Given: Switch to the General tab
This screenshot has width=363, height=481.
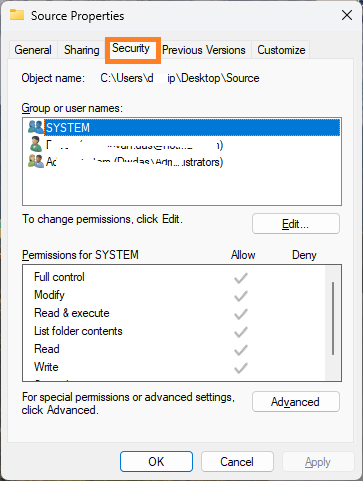Looking at the screenshot, I should [x=33, y=50].
